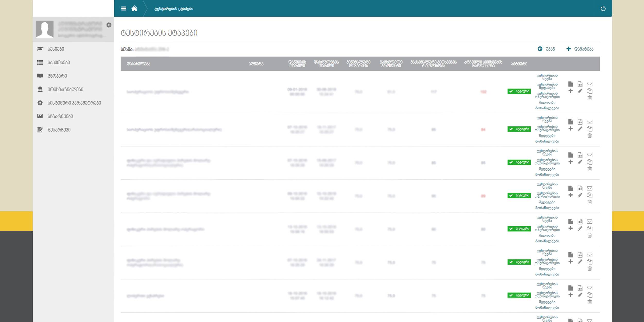This screenshot has width=644, height=322.
Task: Click the უკან back button
Action: tap(546, 49)
